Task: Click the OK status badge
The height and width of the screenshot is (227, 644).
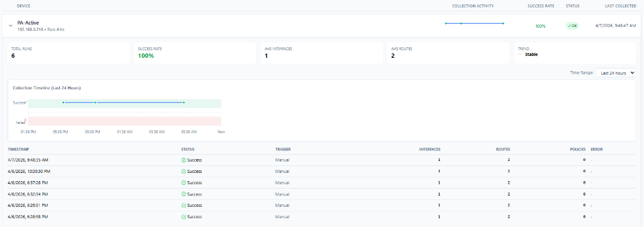Action: coord(572,25)
